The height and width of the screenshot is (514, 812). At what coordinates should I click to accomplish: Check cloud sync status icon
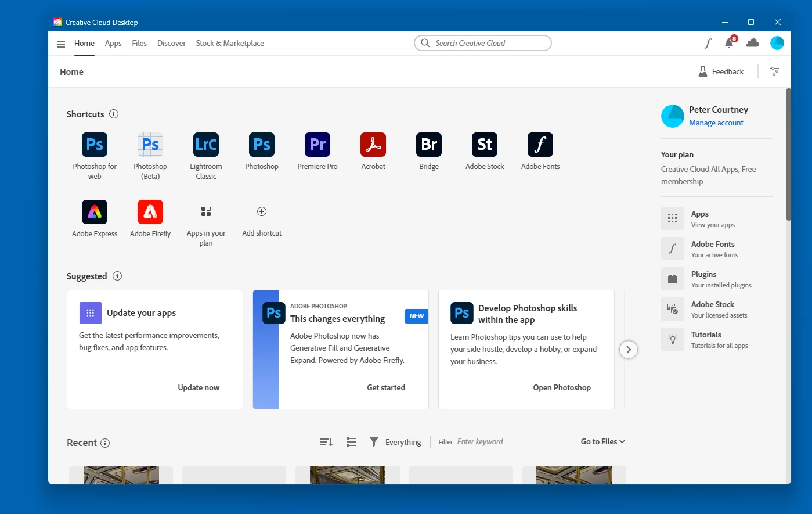(x=753, y=43)
